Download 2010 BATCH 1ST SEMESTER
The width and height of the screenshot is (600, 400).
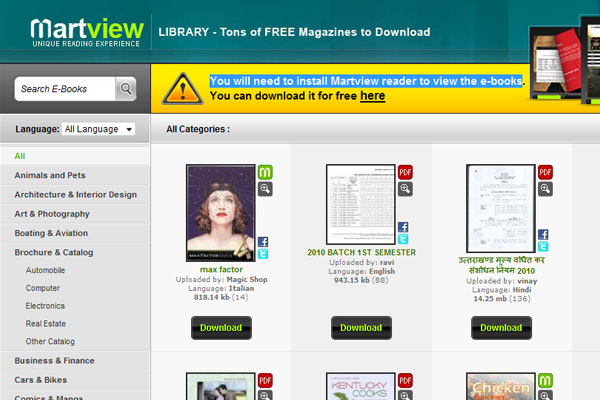[361, 328]
